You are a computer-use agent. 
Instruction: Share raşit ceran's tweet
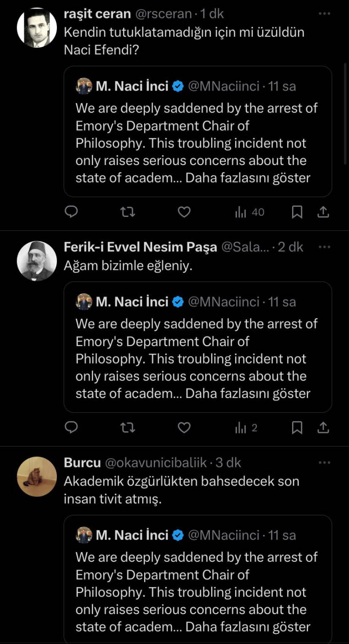(323, 212)
